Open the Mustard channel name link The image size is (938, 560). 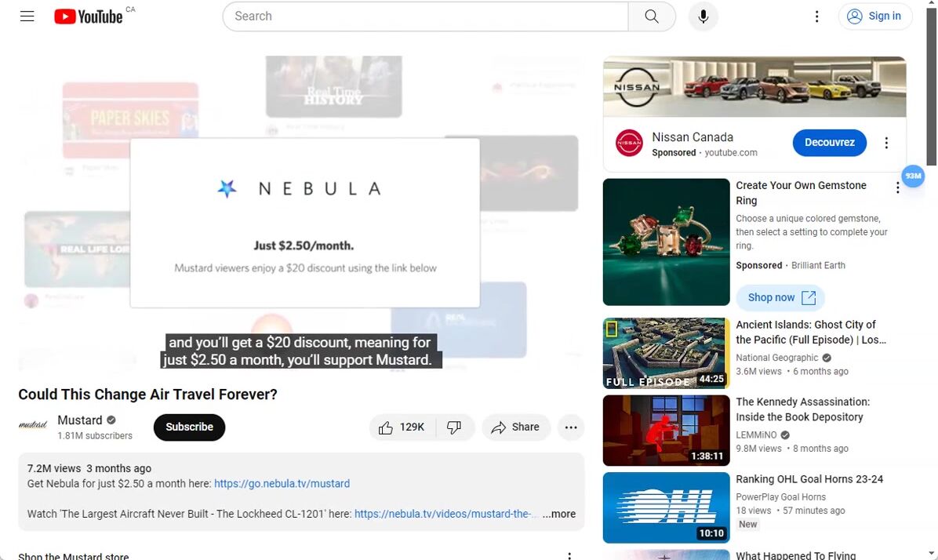point(79,420)
